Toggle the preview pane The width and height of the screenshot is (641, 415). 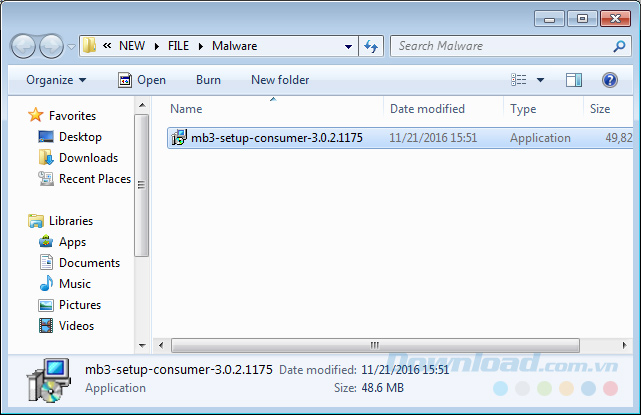574,80
